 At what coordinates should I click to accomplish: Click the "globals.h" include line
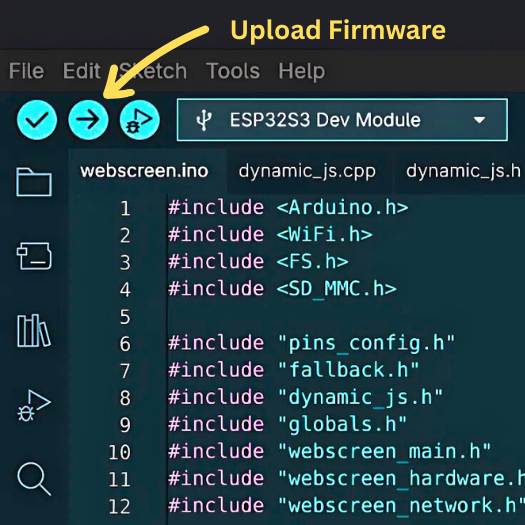click(288, 425)
